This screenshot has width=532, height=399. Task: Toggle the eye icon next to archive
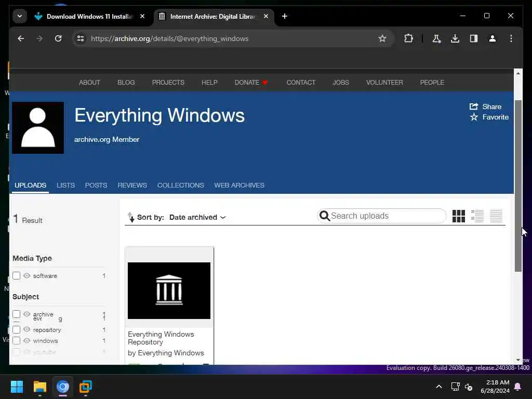point(27,314)
